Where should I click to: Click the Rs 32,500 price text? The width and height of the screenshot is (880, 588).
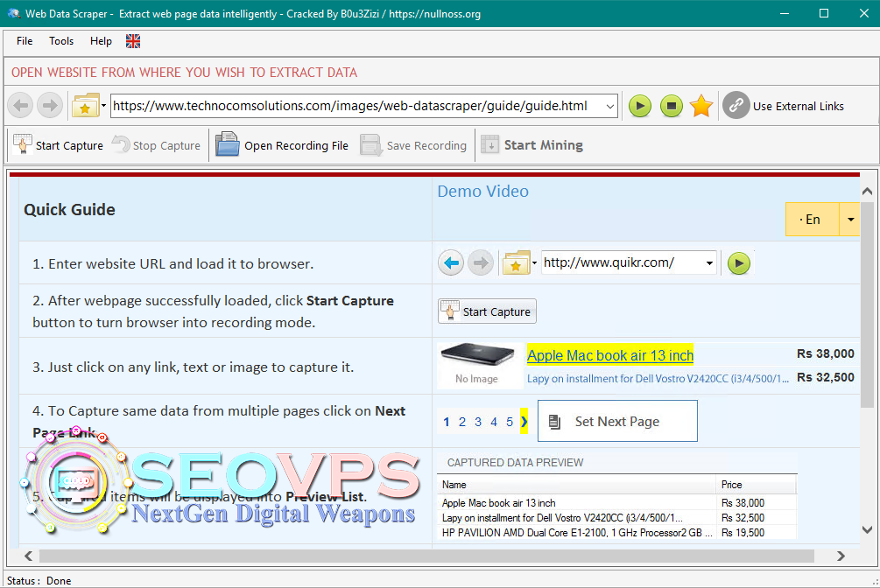click(826, 377)
